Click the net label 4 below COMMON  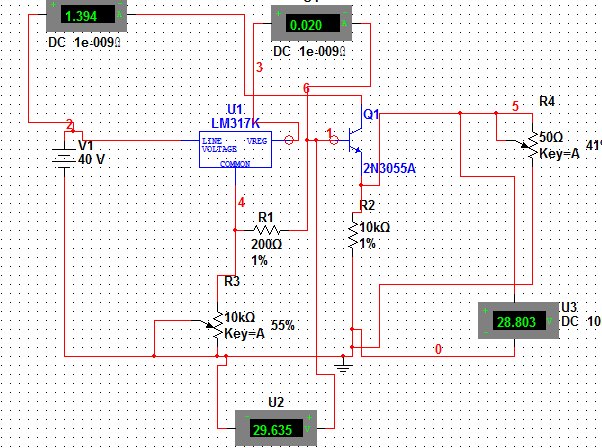(x=241, y=202)
